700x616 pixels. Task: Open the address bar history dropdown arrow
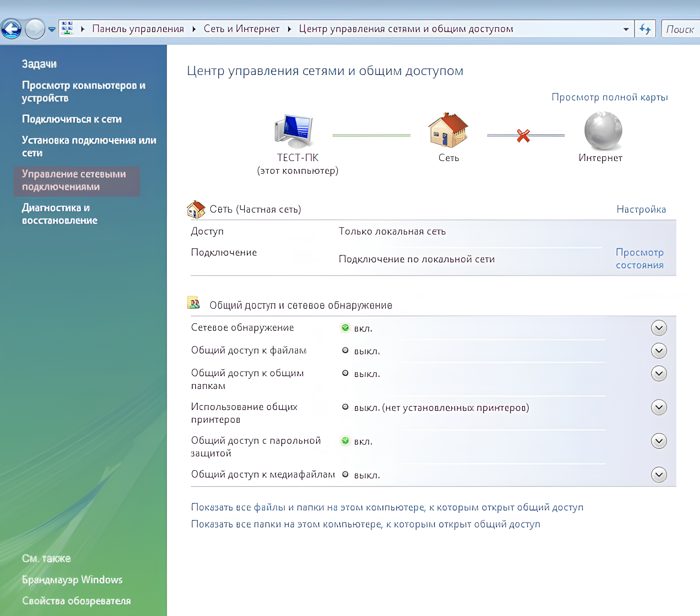(x=626, y=29)
